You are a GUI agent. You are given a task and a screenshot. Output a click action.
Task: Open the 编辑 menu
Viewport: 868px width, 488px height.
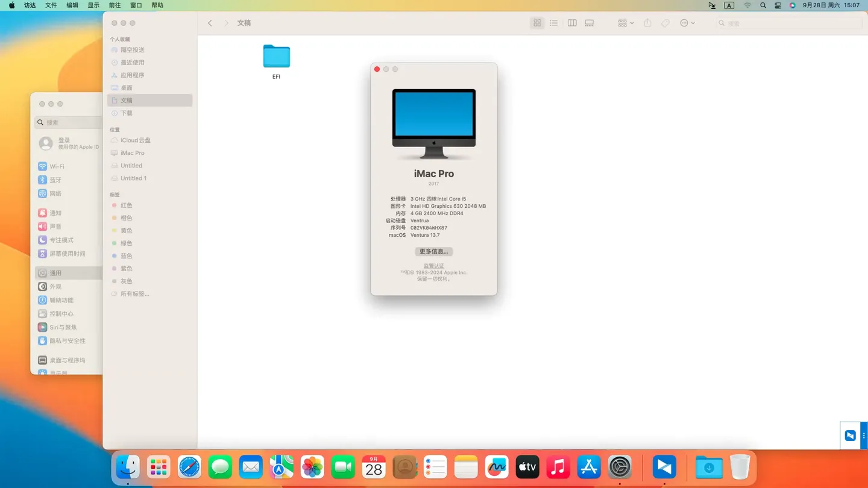(72, 5)
